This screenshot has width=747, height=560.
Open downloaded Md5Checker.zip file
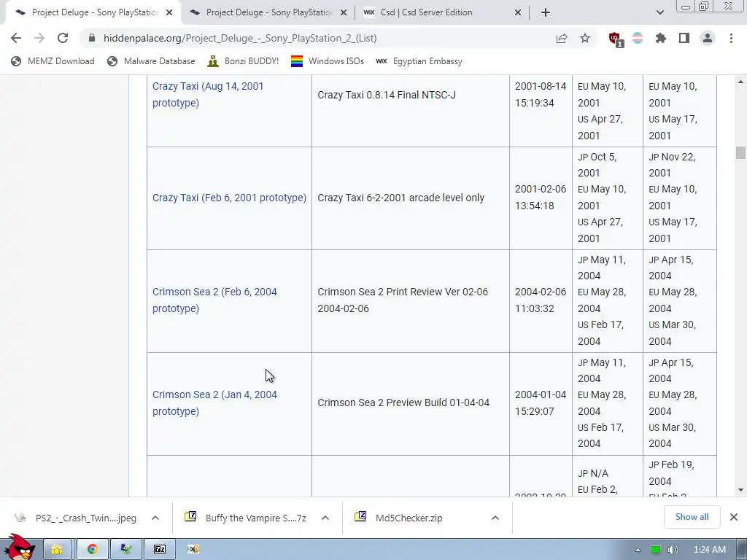[x=399, y=518]
